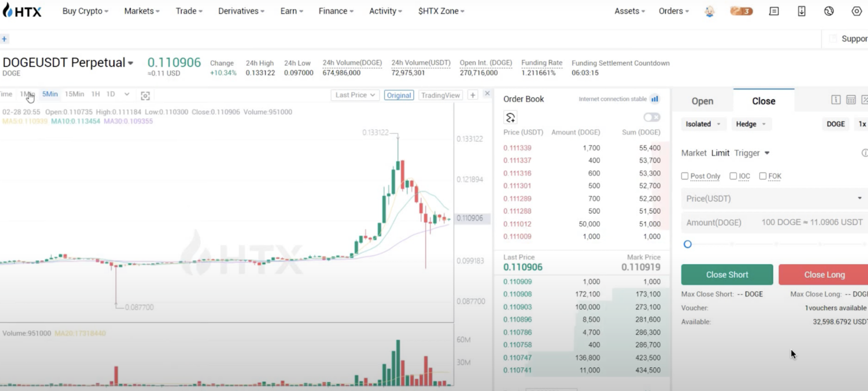This screenshot has height=391, width=868.
Task: Expand the Orders dropdown
Action: (x=674, y=11)
